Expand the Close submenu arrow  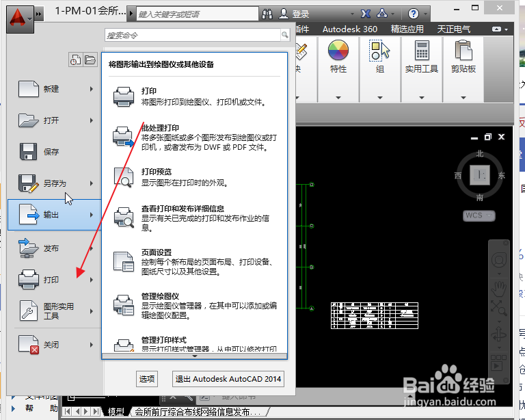pos(92,345)
